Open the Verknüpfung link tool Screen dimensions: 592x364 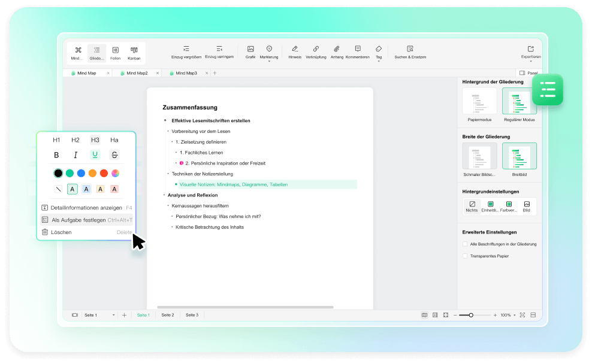(316, 49)
